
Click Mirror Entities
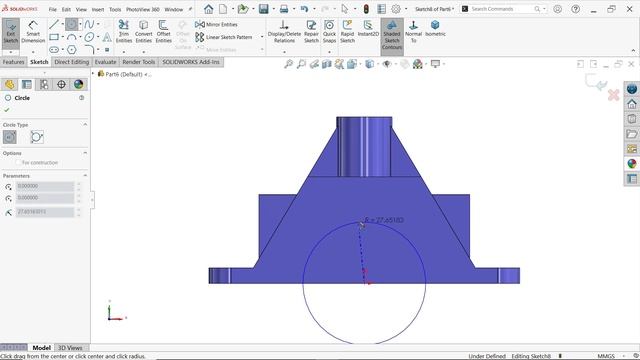[217, 24]
